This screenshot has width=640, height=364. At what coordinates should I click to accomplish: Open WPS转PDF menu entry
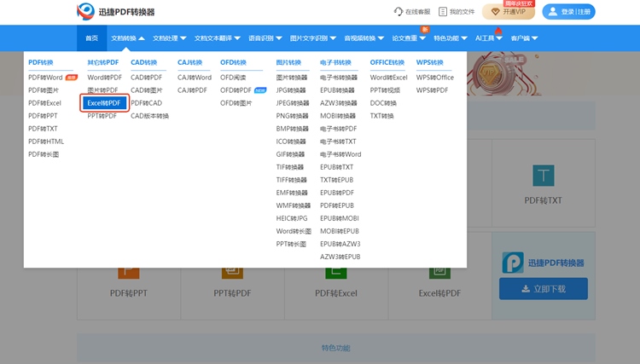pos(433,90)
